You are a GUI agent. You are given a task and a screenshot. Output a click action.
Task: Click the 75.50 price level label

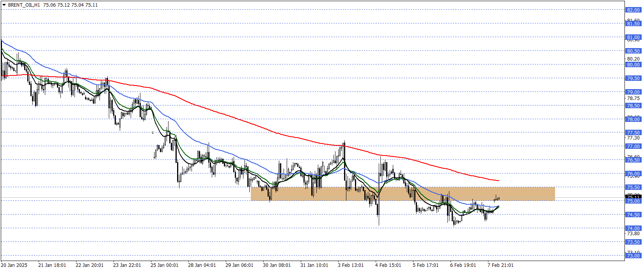tap(633, 188)
